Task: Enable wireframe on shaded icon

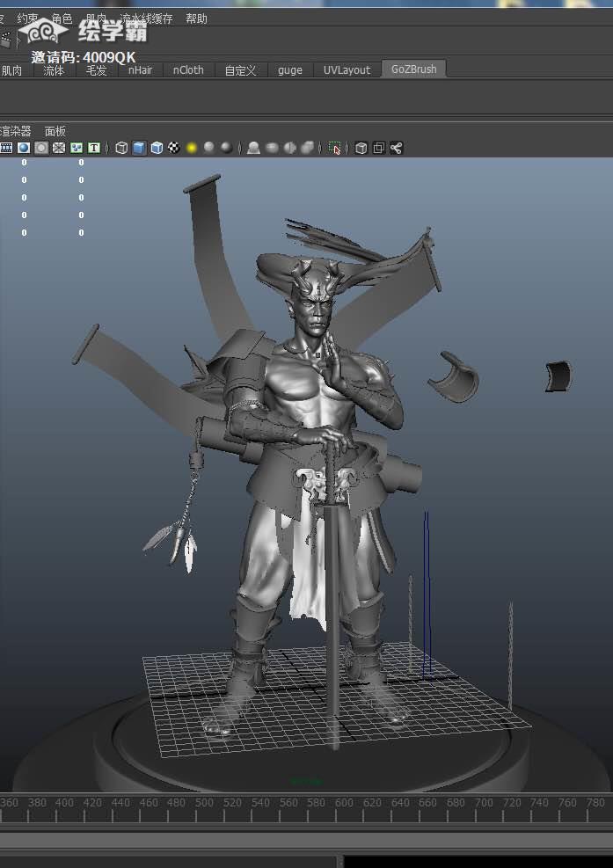Action: [157, 148]
